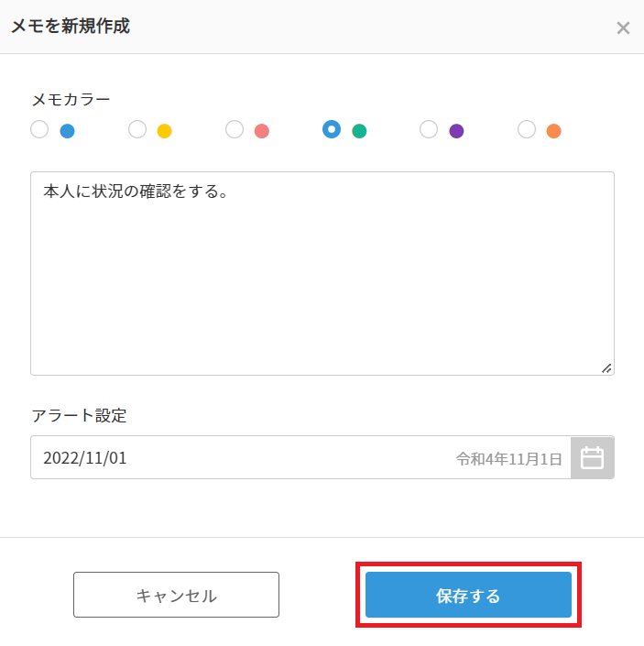Choose the orange memo color radio button
Image resolution: width=644 pixels, height=646 pixels.
click(x=527, y=129)
